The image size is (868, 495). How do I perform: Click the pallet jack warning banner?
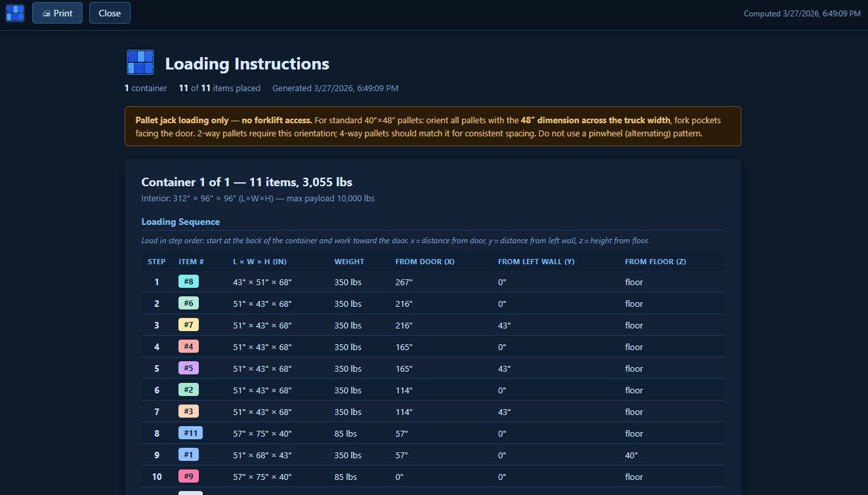coord(433,126)
